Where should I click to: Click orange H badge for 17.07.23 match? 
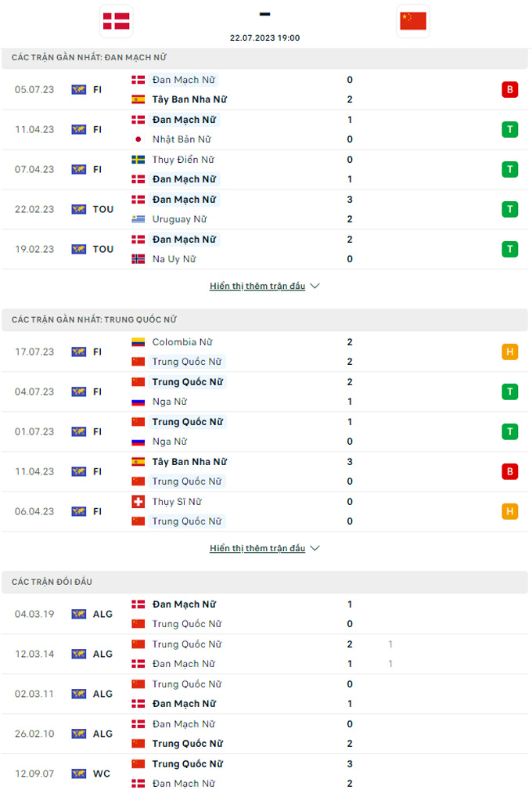click(x=510, y=352)
